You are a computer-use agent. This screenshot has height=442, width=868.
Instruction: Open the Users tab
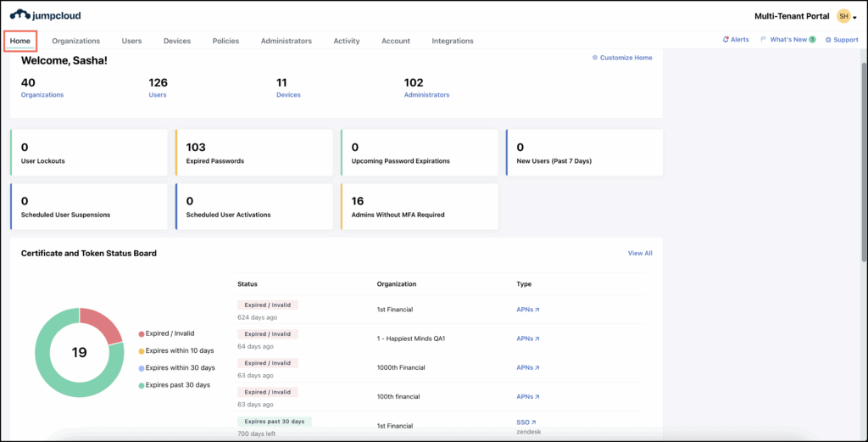click(131, 41)
